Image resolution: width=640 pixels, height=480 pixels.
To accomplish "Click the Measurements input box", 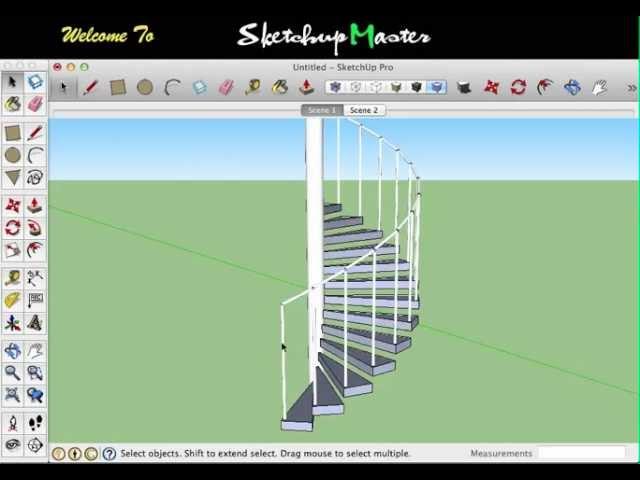I will [581, 453].
